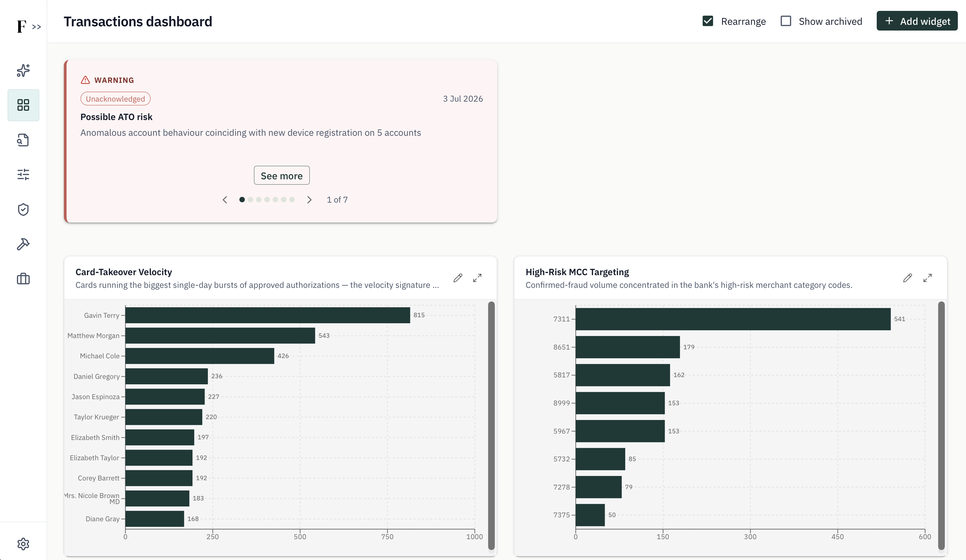The width and height of the screenshot is (966, 560).
Task: Open the AI sparkles sidebar item
Action: 23,70
